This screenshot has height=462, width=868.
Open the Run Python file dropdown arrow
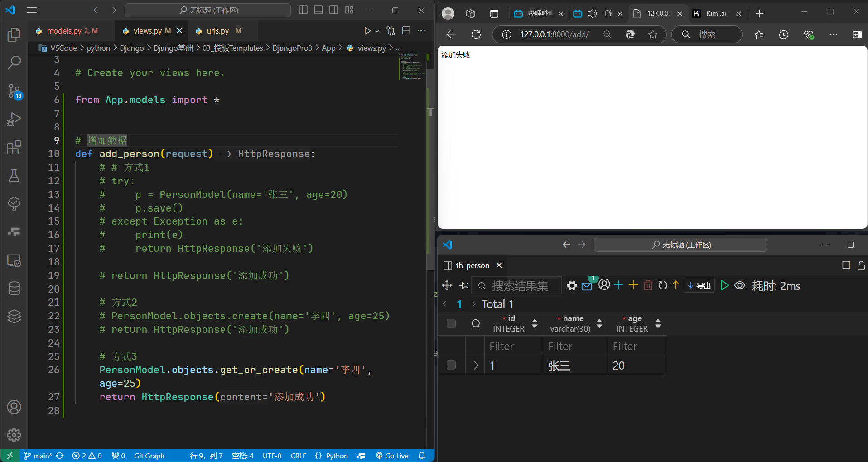[x=377, y=31]
